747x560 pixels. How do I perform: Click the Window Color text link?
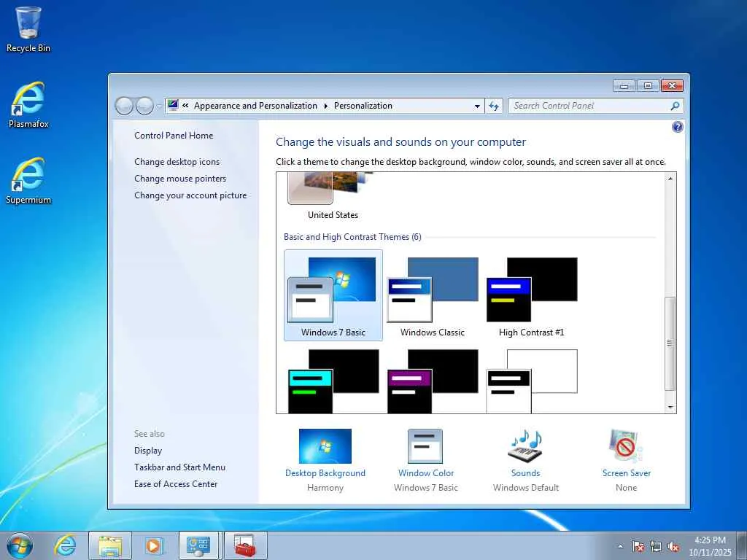point(426,472)
